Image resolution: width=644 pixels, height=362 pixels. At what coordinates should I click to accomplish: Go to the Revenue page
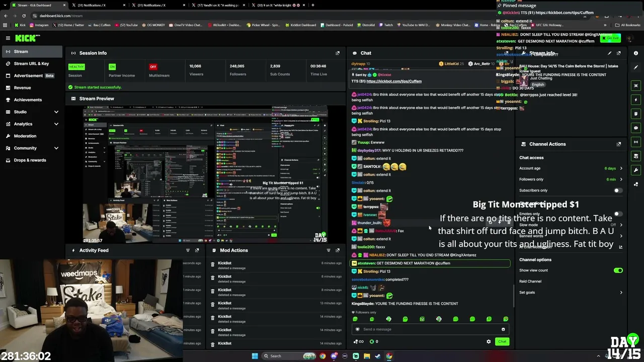[x=31, y=87]
